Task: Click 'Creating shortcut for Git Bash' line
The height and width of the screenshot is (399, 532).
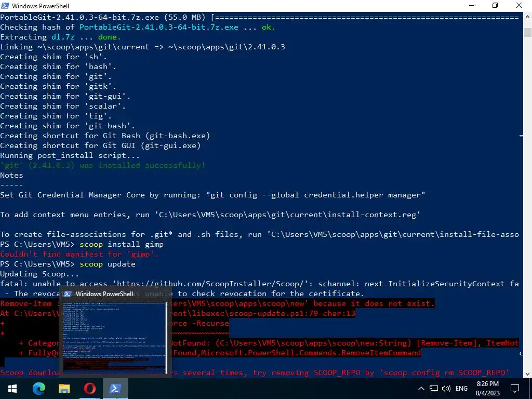Action: (x=105, y=136)
